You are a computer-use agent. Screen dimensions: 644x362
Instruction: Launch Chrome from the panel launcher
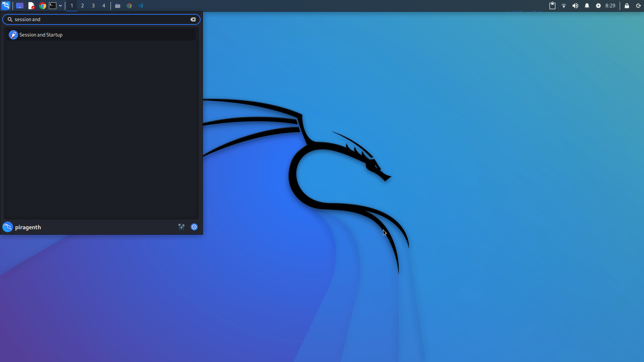point(42,6)
